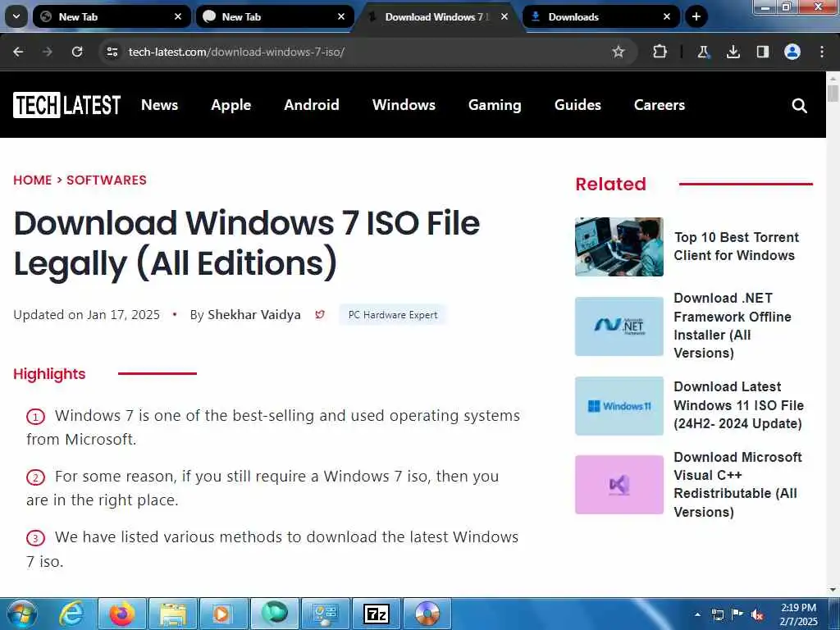Open the Guides menu item
The height and width of the screenshot is (630, 840).
(x=577, y=104)
